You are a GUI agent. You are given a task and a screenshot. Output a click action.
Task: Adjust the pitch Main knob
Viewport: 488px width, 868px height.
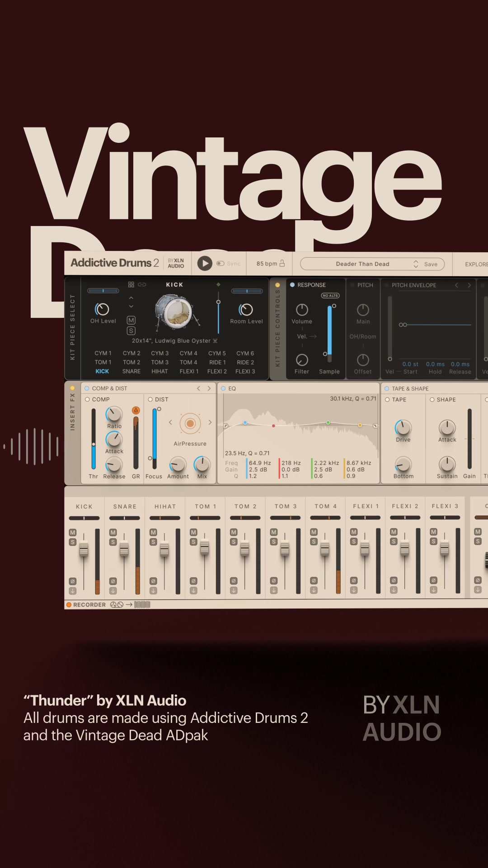(x=363, y=310)
